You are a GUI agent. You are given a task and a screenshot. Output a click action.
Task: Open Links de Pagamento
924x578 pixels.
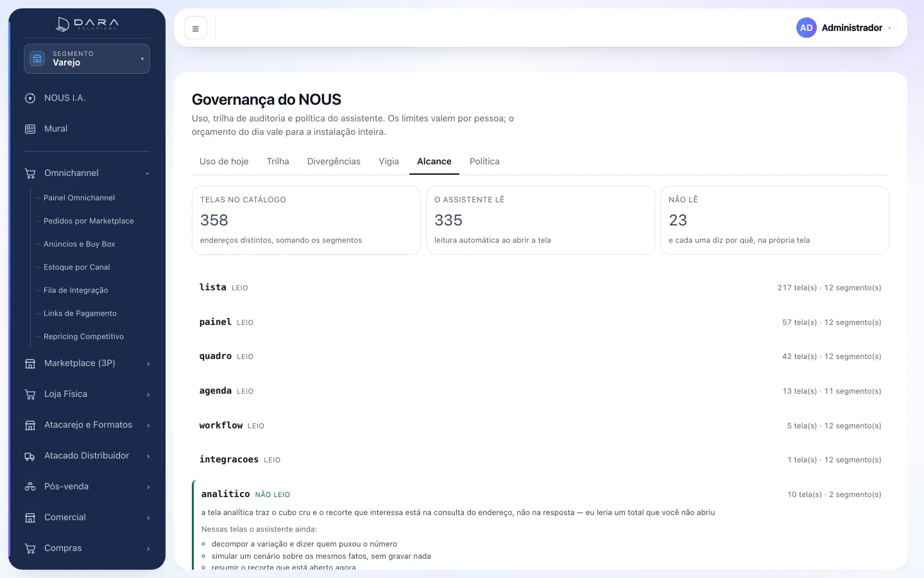click(80, 313)
